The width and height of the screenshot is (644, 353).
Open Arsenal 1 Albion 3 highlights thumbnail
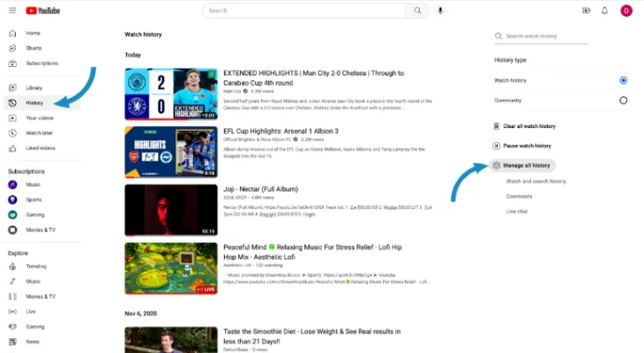(171, 152)
